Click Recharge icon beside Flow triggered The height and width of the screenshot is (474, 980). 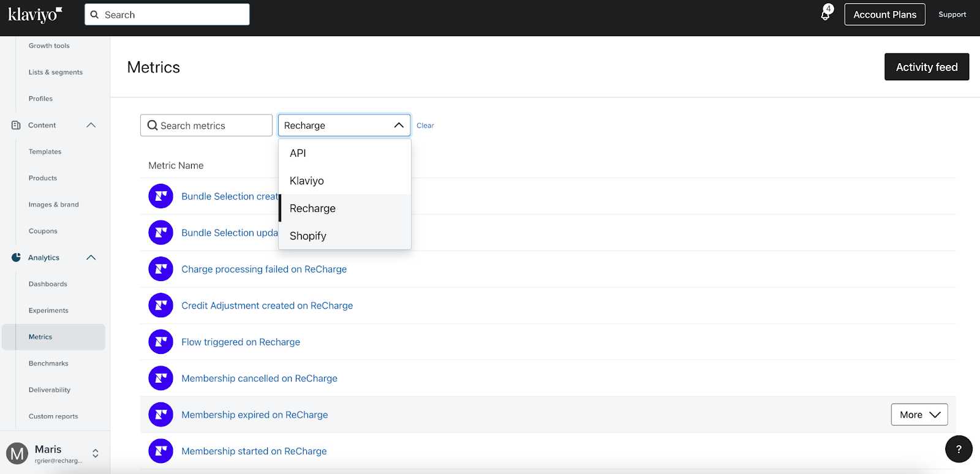(x=160, y=342)
